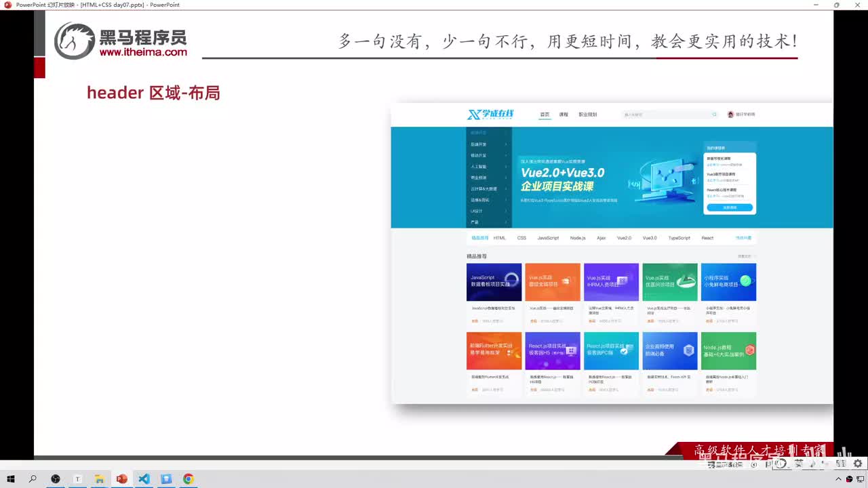The image size is (868, 488).
Task: Click the www.itheima.com address
Action: [x=143, y=52]
